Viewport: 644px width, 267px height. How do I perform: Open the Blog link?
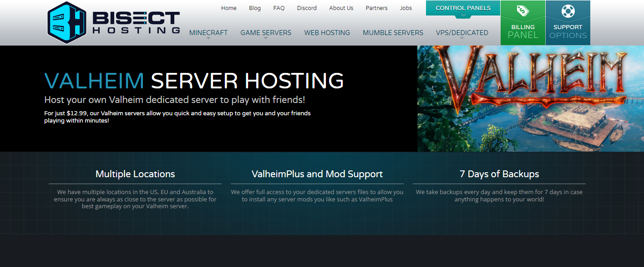(x=255, y=8)
